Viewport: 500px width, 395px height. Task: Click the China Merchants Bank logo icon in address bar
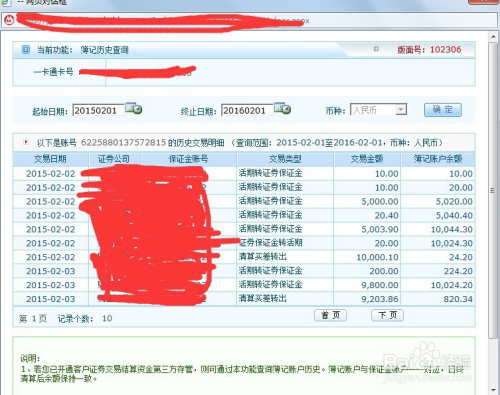tap(9, 20)
